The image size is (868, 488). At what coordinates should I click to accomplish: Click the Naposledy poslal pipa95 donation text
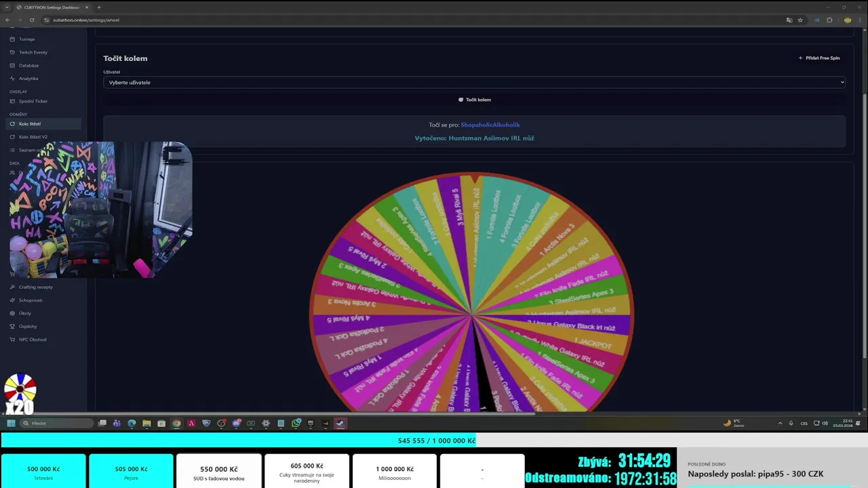pos(755,474)
